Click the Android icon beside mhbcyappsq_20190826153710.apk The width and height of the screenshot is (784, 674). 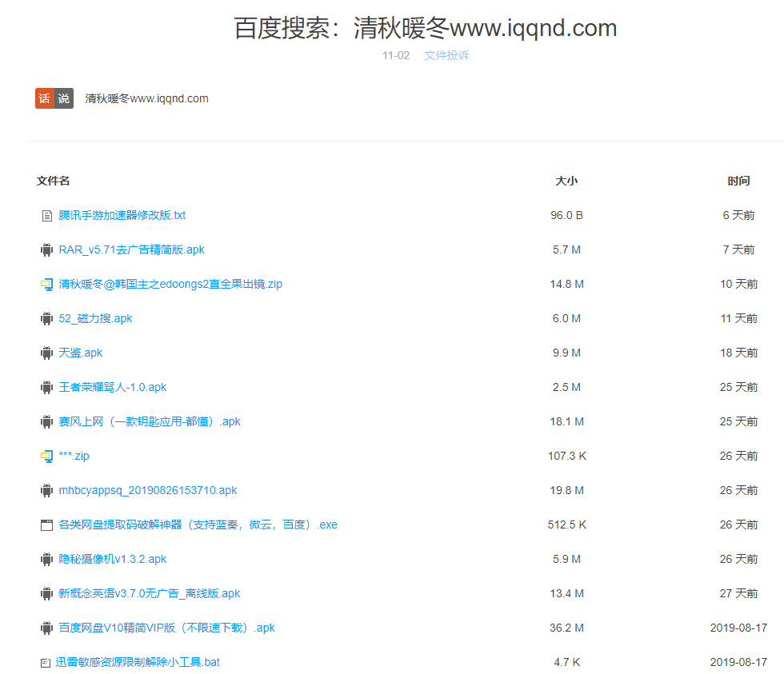pos(46,491)
